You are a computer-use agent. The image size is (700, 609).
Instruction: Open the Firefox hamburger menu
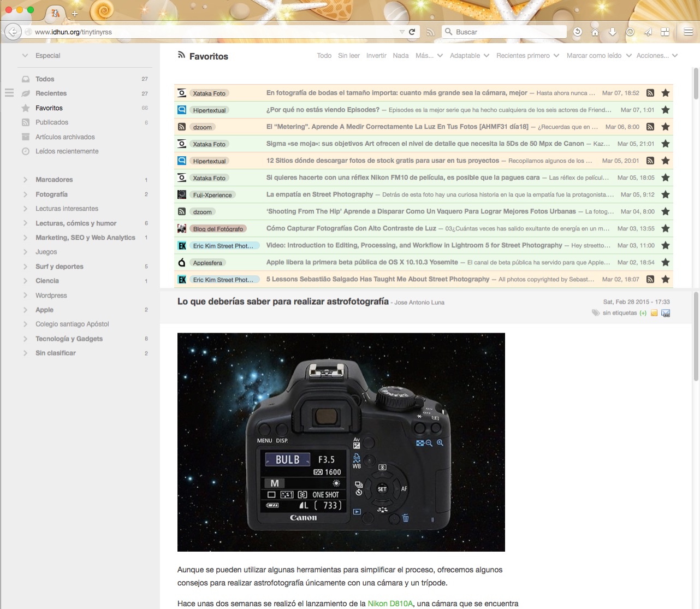tap(689, 32)
